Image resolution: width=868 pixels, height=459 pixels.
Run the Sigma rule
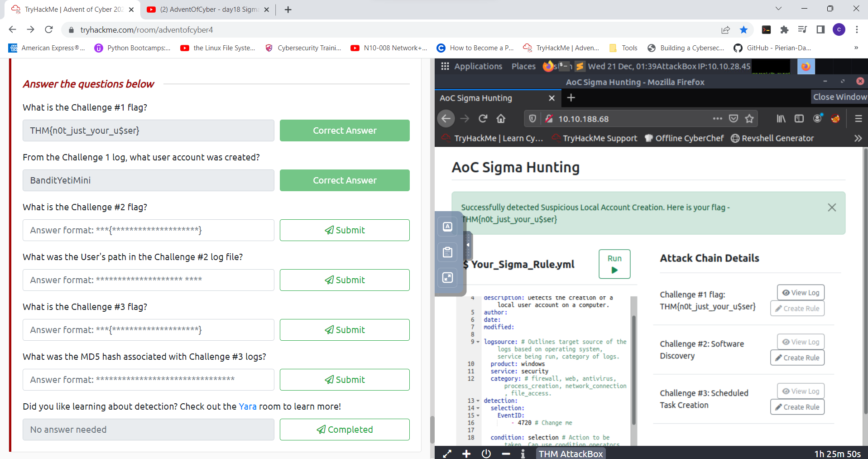pos(614,264)
